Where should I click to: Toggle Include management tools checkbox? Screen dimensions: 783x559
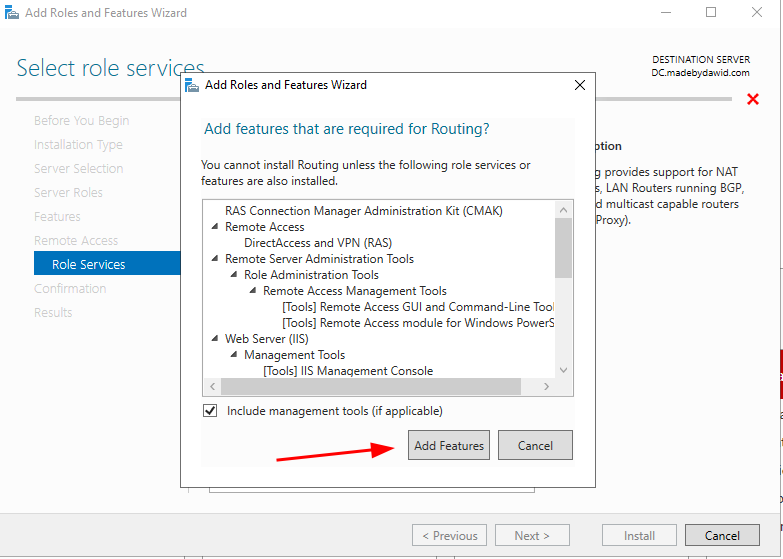click(210, 411)
